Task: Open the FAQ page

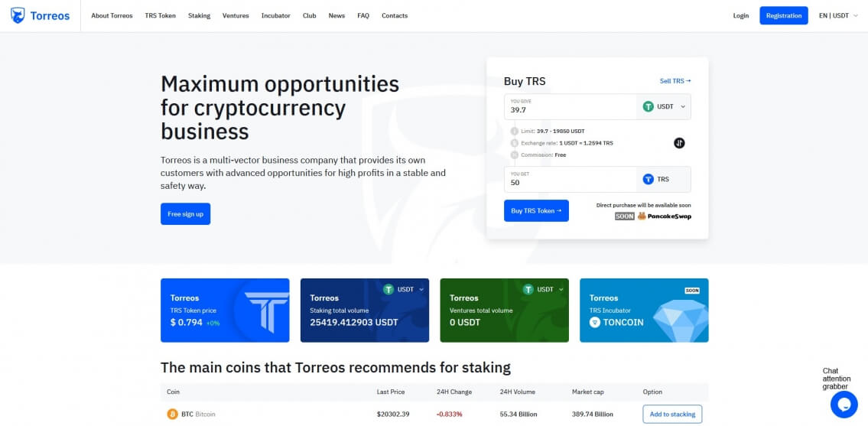Action: click(x=362, y=15)
